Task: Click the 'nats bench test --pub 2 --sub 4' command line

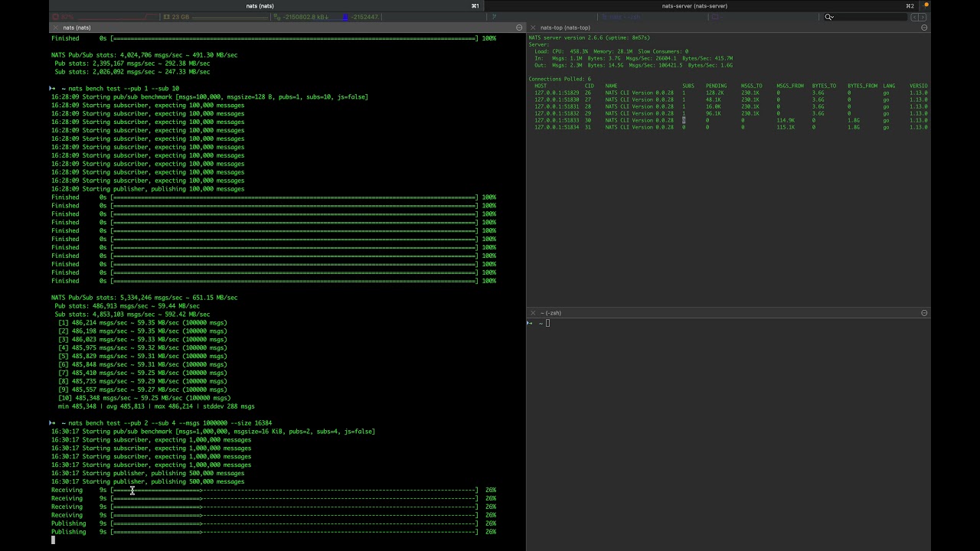Action: pyautogui.click(x=170, y=423)
